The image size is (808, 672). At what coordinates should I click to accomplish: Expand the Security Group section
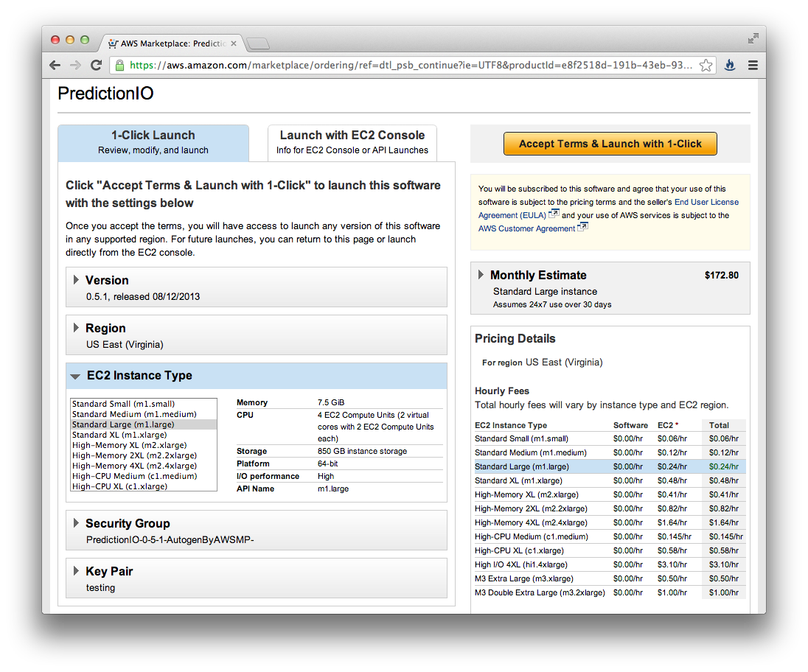[x=76, y=522]
